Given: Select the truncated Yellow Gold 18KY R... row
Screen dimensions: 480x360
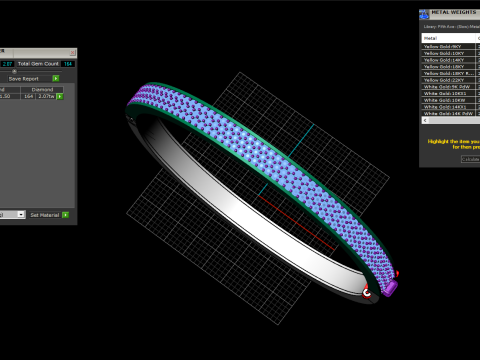Looking at the screenshot, I should (x=448, y=73).
